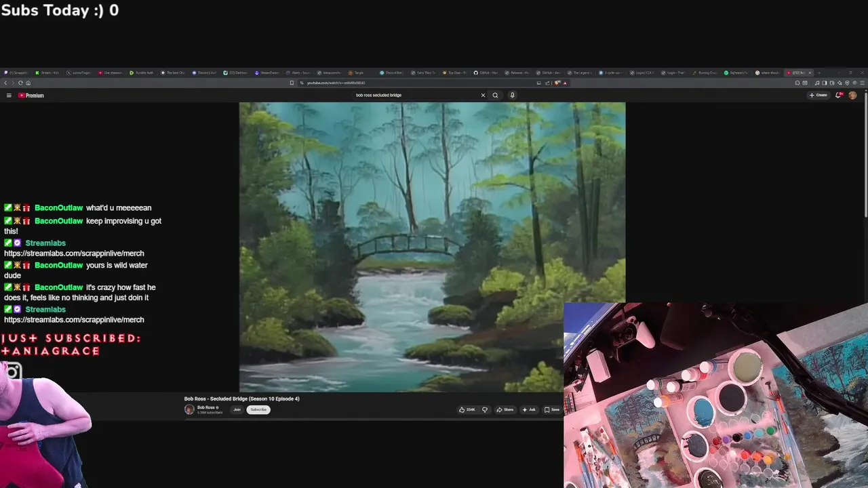Open a new browser tab with plus
This screenshot has height=488, width=868.
pos(818,73)
